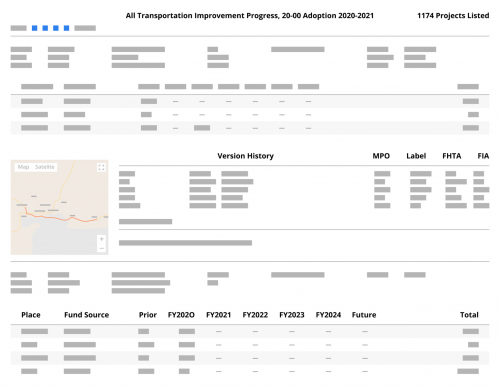Image resolution: width=500 pixels, height=388 pixels.
Task: Select the MPO column heading
Action: [x=381, y=156]
